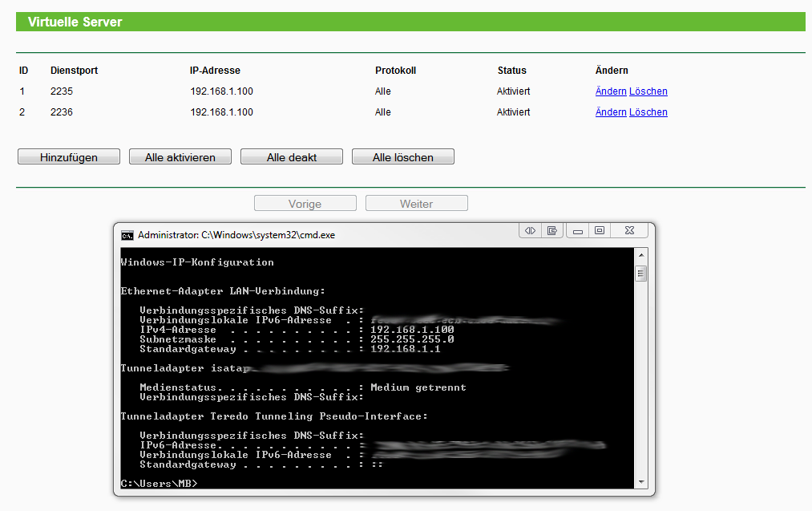Click Löschen link for port 2235
The height and width of the screenshot is (511, 812).
648,91
